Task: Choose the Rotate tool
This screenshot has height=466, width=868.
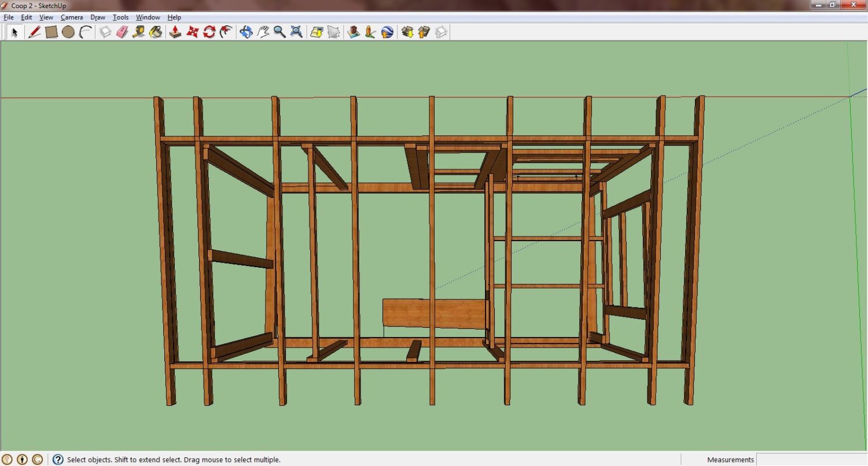Action: pos(209,32)
